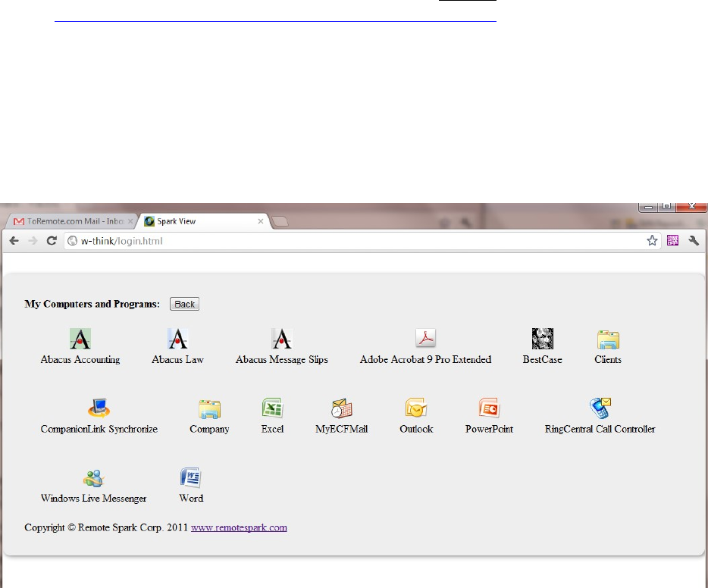Image resolution: width=708 pixels, height=588 pixels.
Task: Open a new browser tab
Action: pyautogui.click(x=280, y=221)
